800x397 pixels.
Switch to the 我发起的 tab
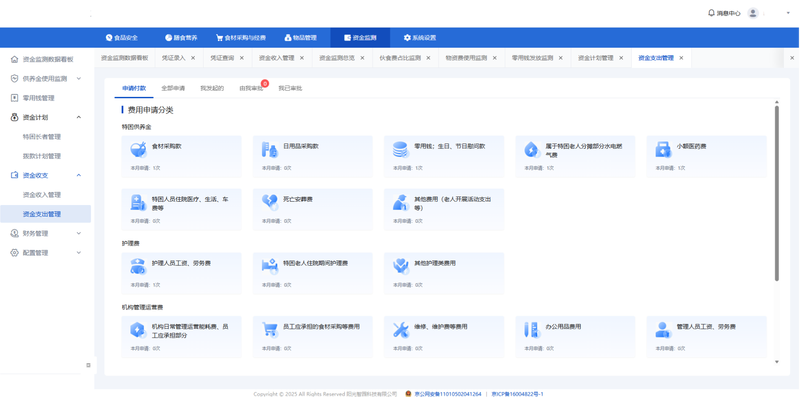pos(212,88)
